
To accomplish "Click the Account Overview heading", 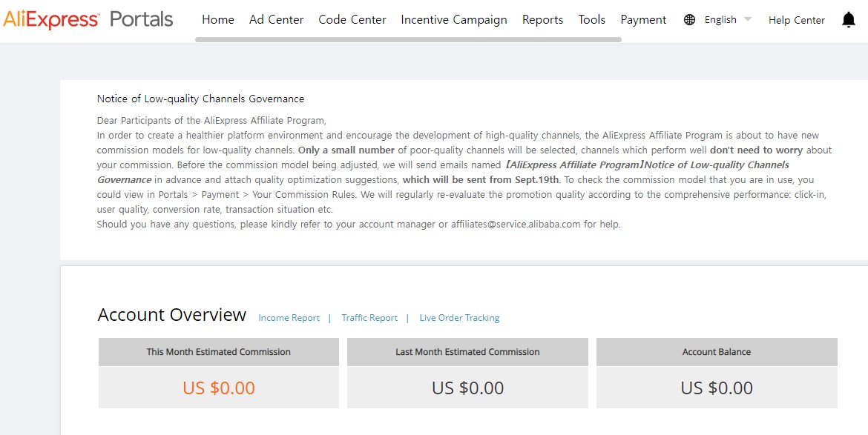I will pos(171,314).
